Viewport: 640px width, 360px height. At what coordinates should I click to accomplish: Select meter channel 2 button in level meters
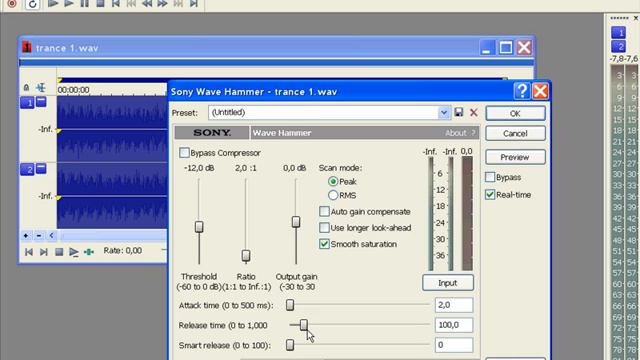tap(618, 46)
